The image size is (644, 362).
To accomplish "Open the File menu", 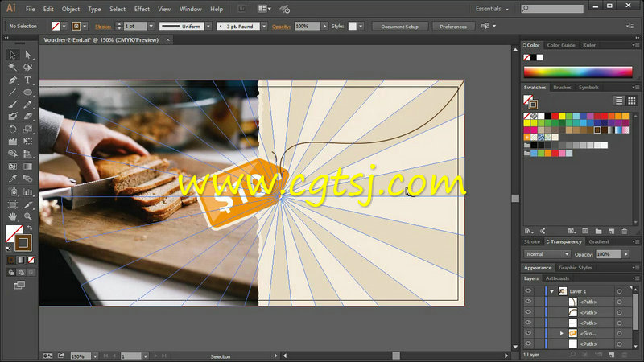I will [x=30, y=9].
